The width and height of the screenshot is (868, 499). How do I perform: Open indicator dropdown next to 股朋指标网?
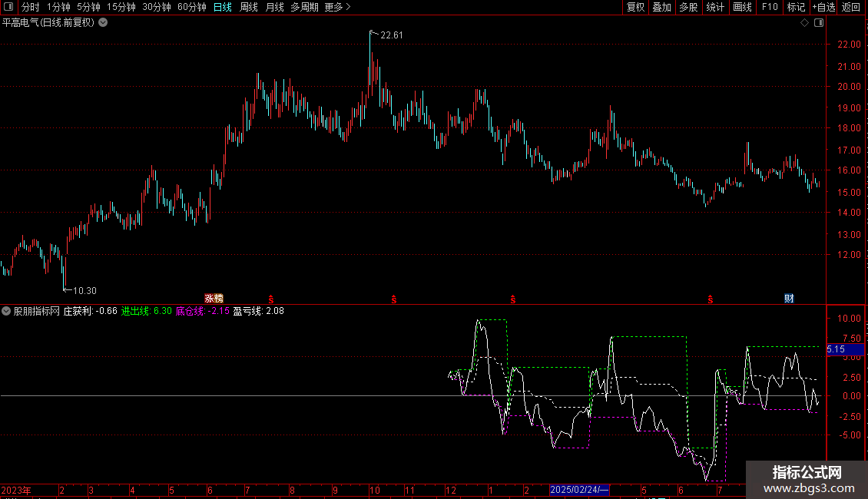(x=6, y=311)
